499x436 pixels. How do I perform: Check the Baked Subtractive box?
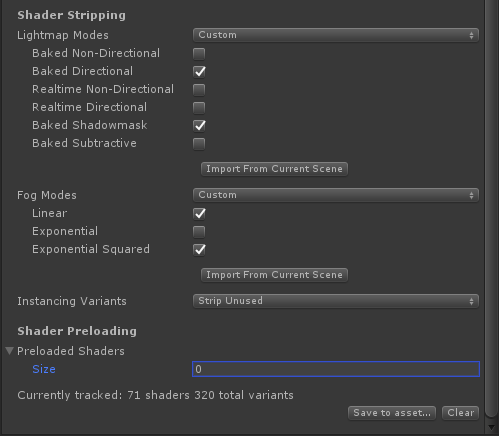click(199, 144)
